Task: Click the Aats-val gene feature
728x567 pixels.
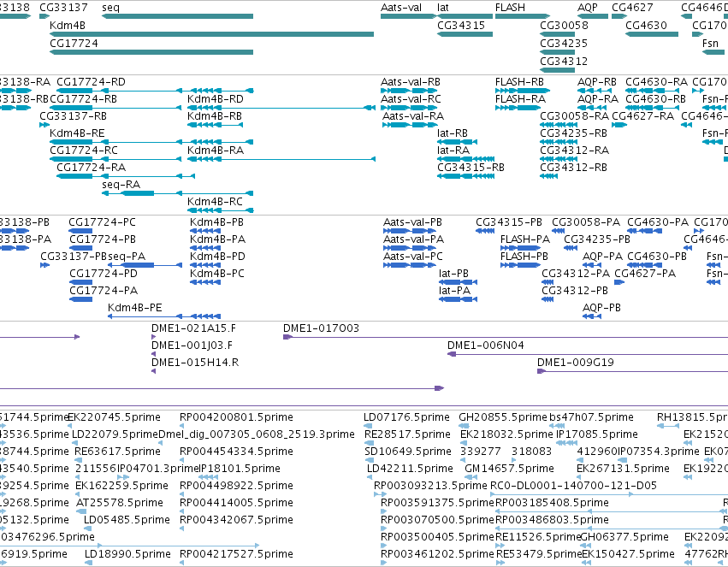Action: (408, 16)
